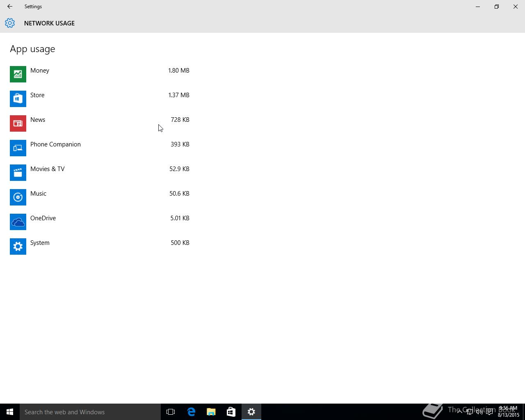Open the Store from the taskbar
Image resolution: width=525 pixels, height=420 pixels.
(x=231, y=412)
